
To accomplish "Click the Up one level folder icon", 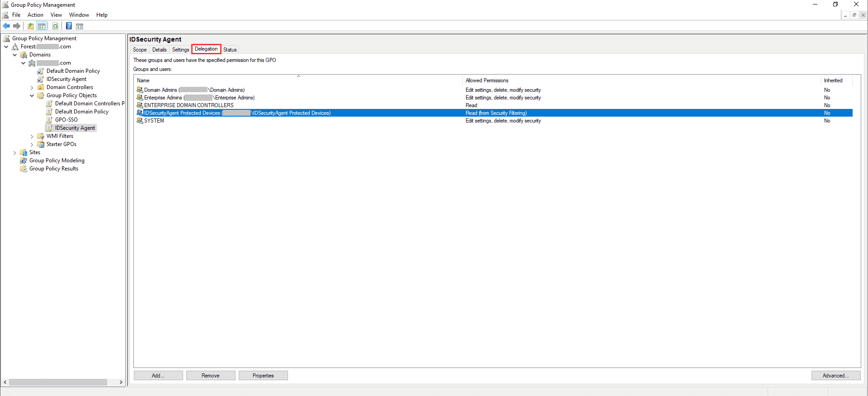I will coord(31,26).
